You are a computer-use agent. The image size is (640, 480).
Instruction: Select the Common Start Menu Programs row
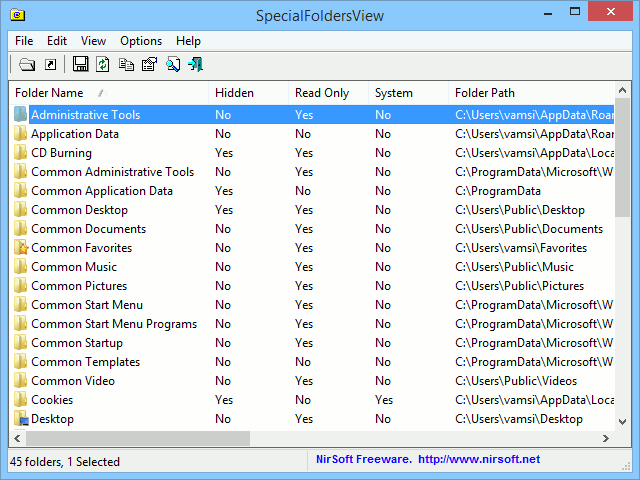(312, 324)
